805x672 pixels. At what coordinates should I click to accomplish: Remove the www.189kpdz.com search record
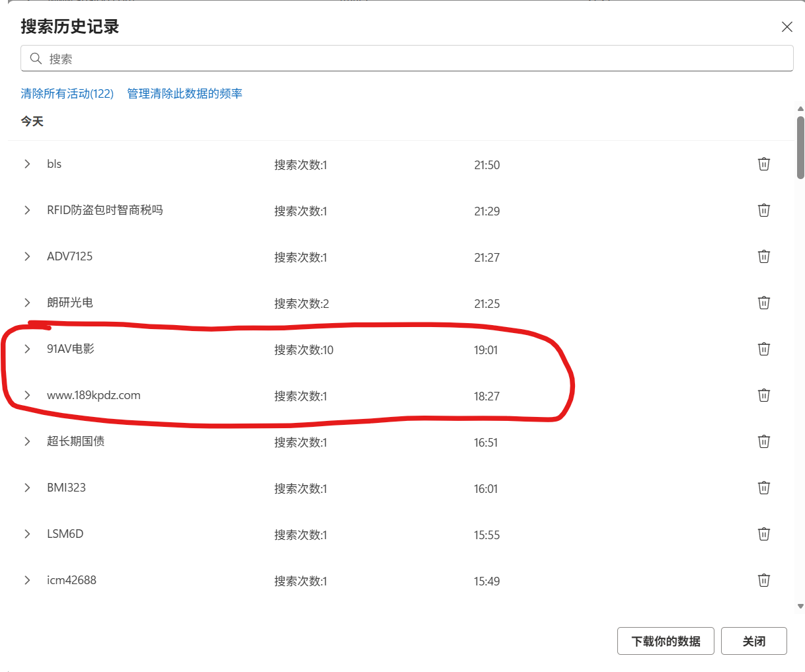tap(763, 395)
